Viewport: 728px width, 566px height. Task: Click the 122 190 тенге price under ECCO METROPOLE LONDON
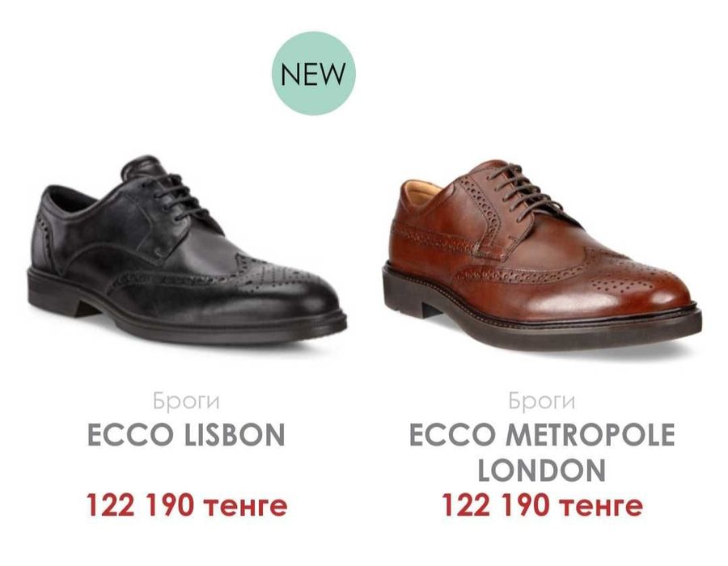tap(542, 505)
